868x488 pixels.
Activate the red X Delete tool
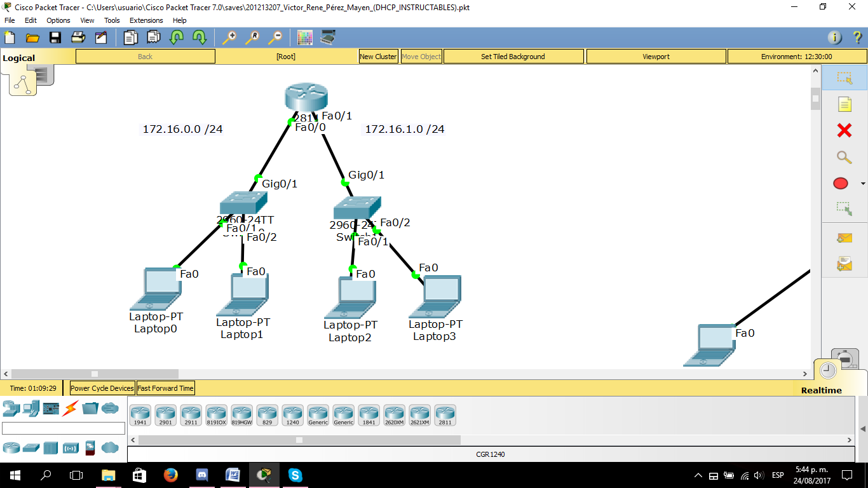click(x=844, y=131)
